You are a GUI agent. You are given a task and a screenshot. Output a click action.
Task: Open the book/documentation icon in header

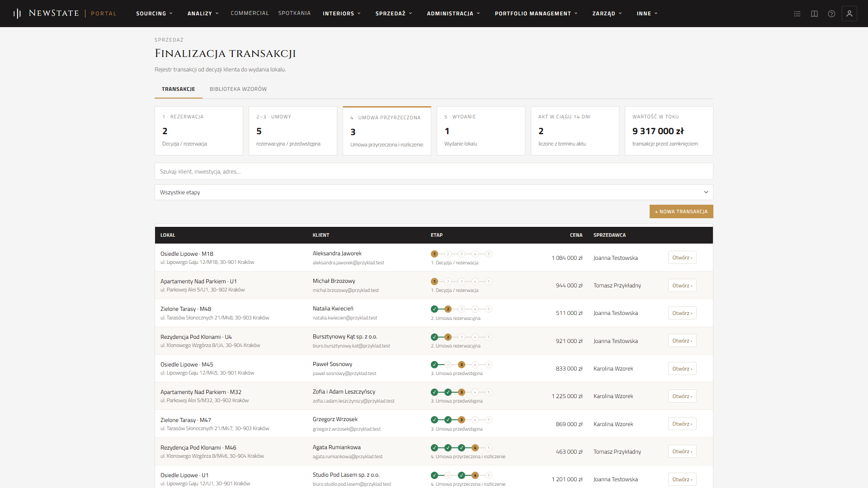point(814,14)
